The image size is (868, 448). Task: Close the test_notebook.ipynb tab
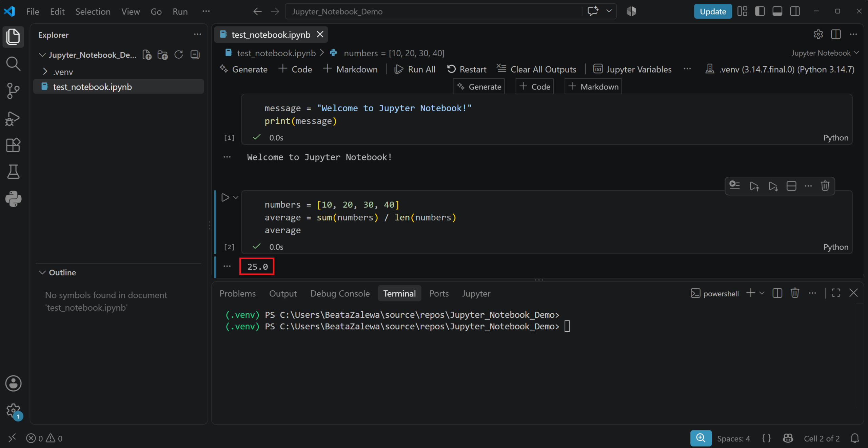[x=320, y=34]
